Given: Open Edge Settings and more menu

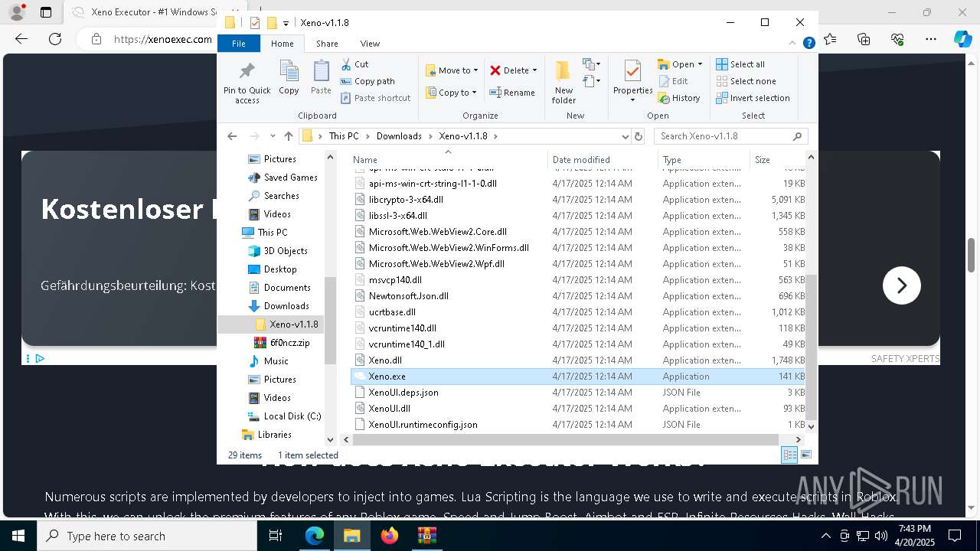Looking at the screenshot, I should [x=931, y=39].
